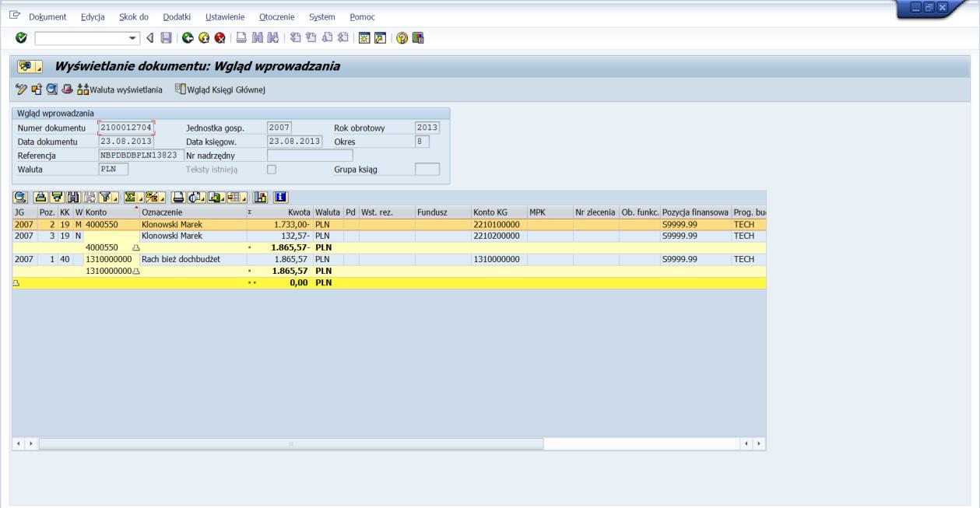This screenshot has width=980, height=508.
Task: Go to First Page icon
Action: click(x=295, y=37)
